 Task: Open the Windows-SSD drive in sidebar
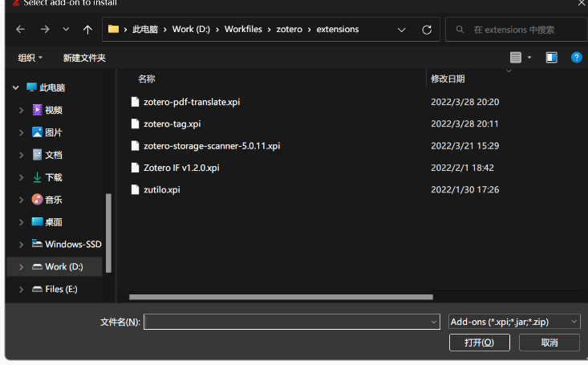pyautogui.click(x=67, y=244)
